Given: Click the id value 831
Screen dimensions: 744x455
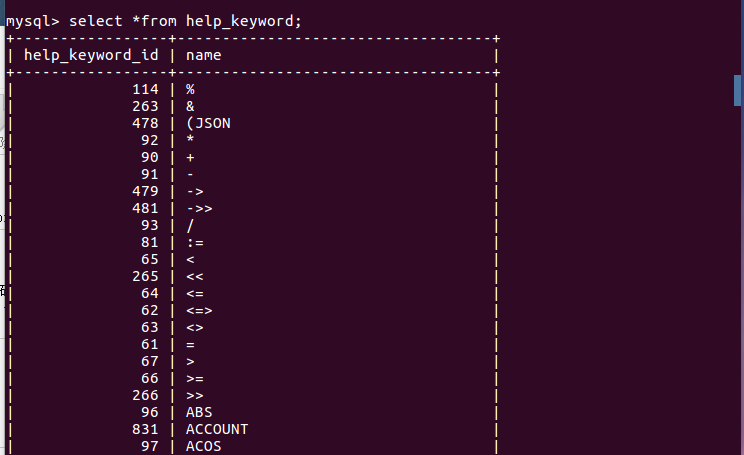Looking at the screenshot, I should 145,429.
